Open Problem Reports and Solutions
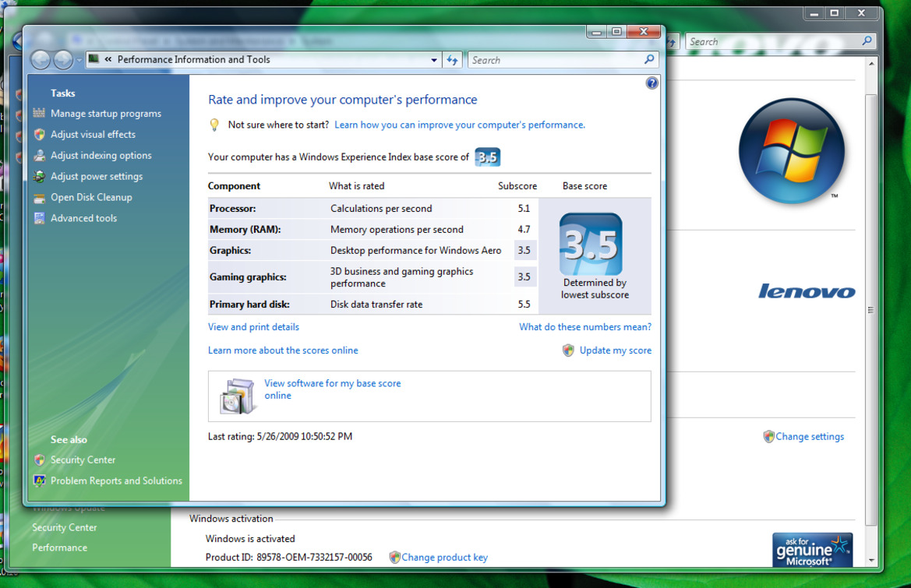This screenshot has width=911, height=588. [116, 481]
